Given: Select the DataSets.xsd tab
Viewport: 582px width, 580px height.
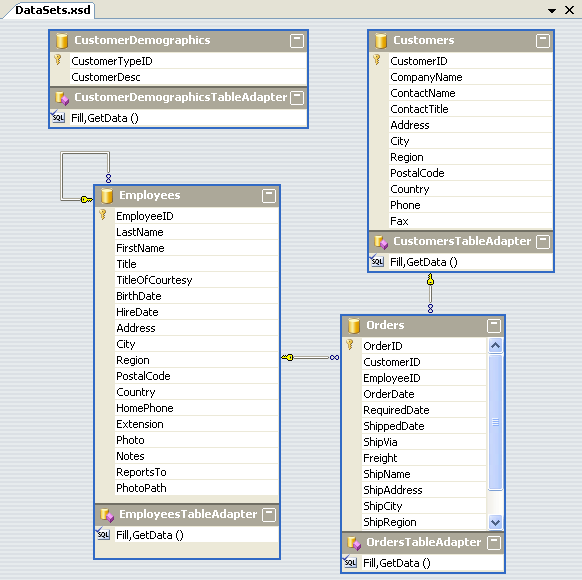Looking at the screenshot, I should (52, 10).
